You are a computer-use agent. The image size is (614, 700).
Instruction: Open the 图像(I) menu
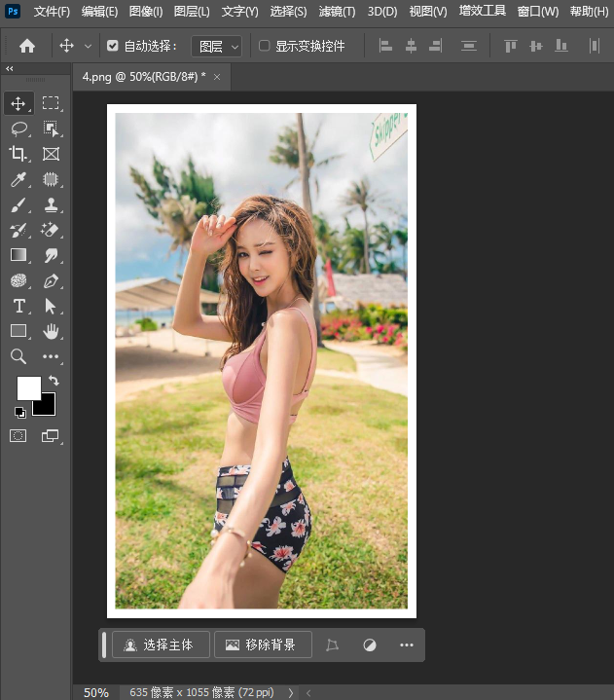click(x=146, y=12)
